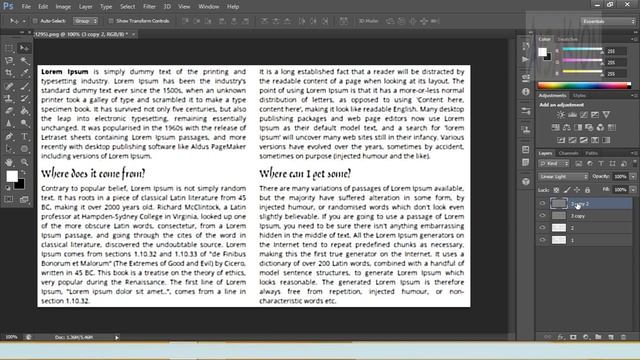This screenshot has height=360, width=640.
Task: Open the Color panel options menu
Action: pos(634,39)
